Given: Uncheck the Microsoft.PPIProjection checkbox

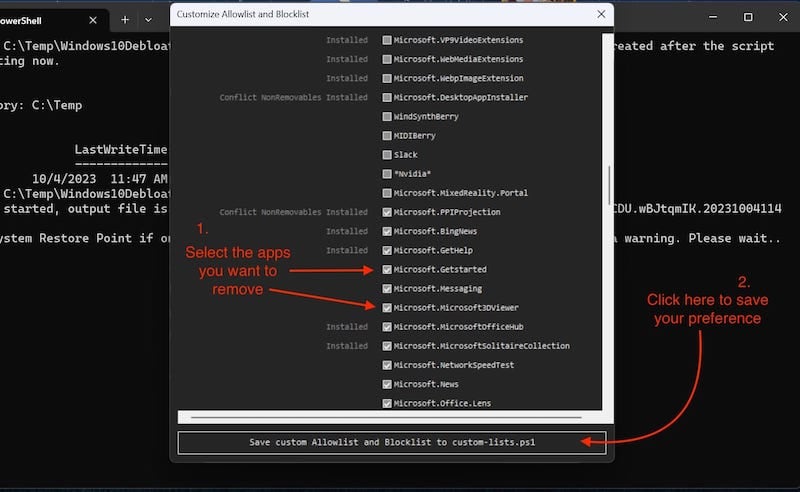Looking at the screenshot, I should click(387, 212).
